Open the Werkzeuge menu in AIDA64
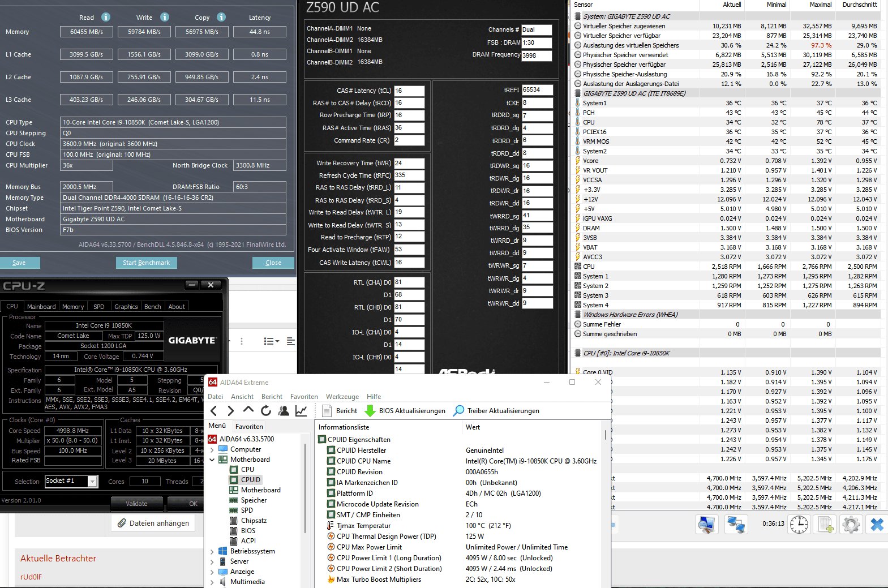 tap(342, 397)
